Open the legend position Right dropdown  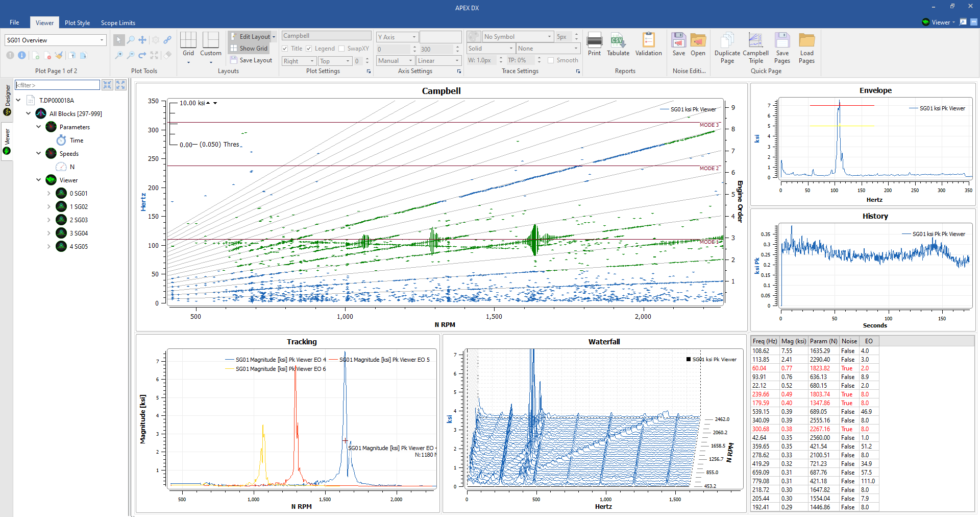tap(312, 61)
